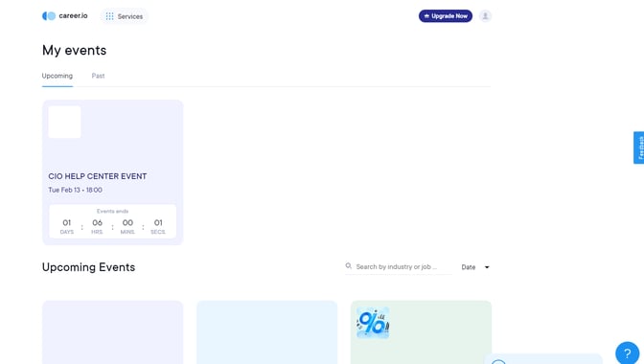Open the user profile avatar

(x=485, y=16)
